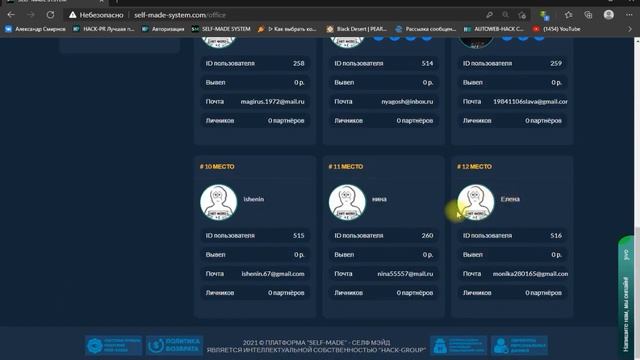The width and height of the screenshot is (640, 360).
Task: Open the footer button with the lock icon
Action: coord(458,345)
